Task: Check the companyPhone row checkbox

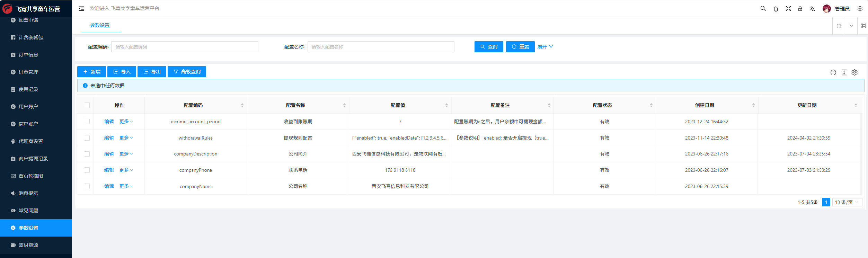Action: (x=87, y=170)
